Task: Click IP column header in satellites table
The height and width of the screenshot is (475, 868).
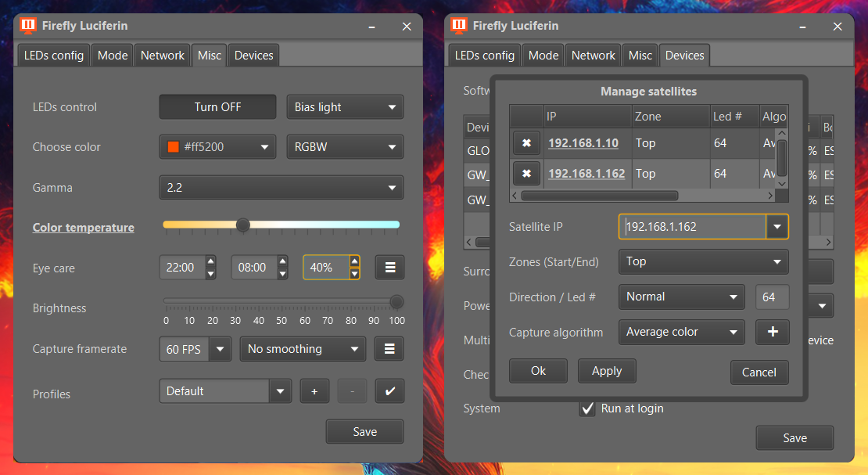Action: [587, 117]
